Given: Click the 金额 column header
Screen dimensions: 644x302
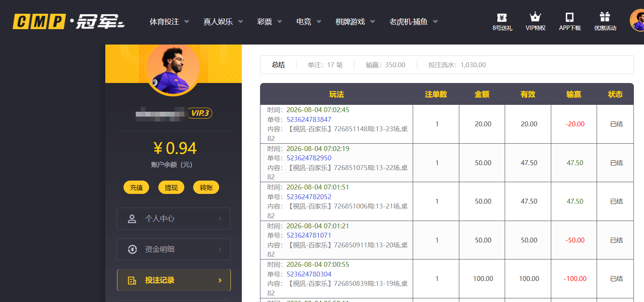Looking at the screenshot, I should [482, 94].
